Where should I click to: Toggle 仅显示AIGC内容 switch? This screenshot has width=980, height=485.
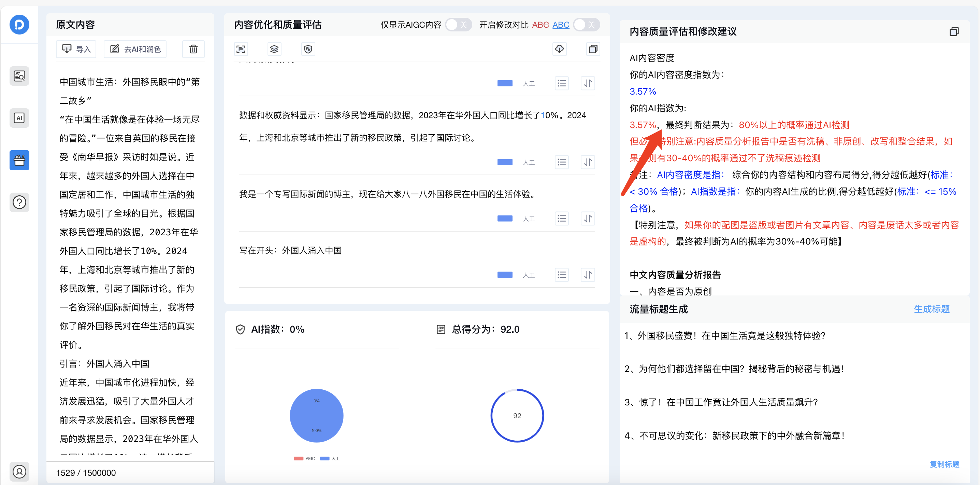point(458,25)
